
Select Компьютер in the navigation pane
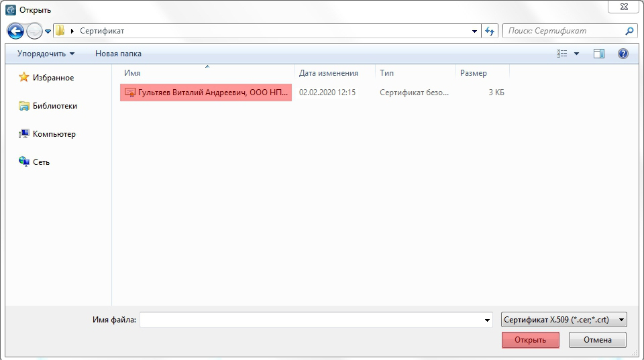[54, 134]
